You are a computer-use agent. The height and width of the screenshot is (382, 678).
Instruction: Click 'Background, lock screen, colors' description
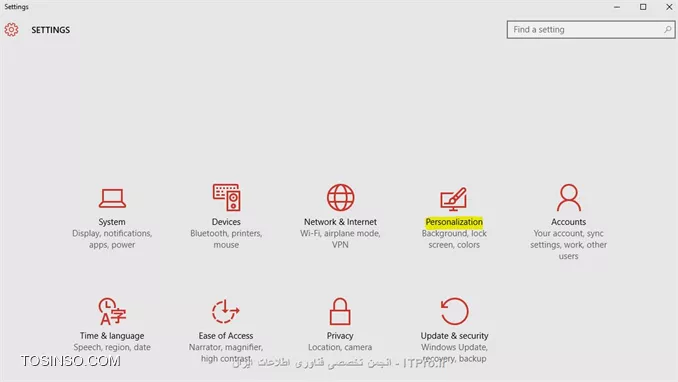[454, 239]
